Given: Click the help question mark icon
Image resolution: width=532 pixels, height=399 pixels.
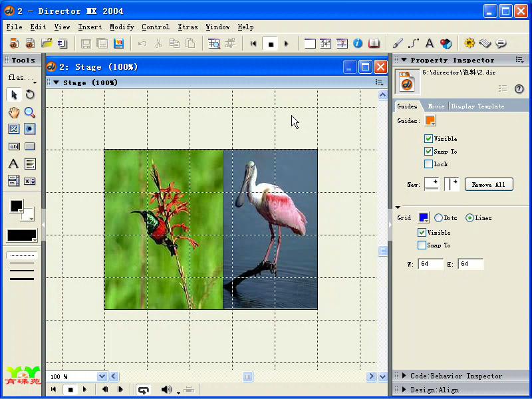Looking at the screenshot, I should (519, 89).
